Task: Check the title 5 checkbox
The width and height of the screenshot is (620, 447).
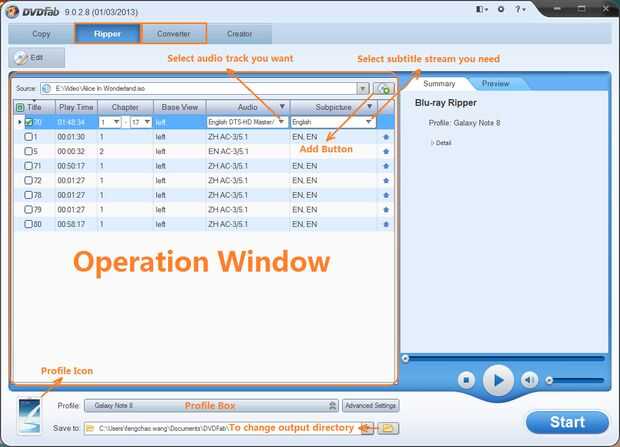Action: (28, 152)
